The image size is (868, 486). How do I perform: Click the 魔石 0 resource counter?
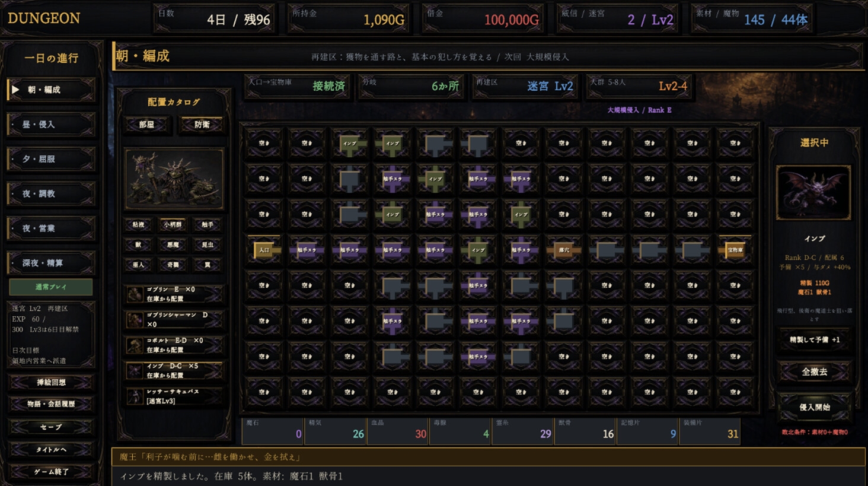pyautogui.click(x=273, y=431)
